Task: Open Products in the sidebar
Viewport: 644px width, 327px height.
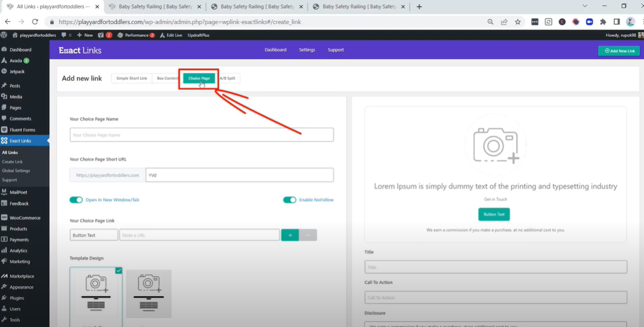Action: point(18,228)
